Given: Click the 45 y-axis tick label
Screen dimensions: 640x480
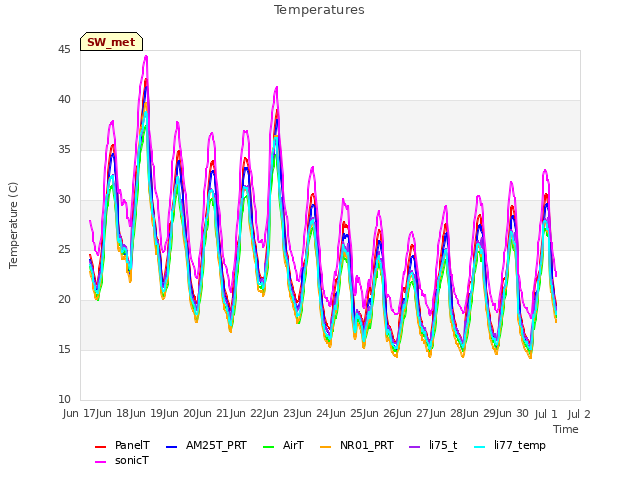Looking at the screenshot, I should [x=64, y=49].
